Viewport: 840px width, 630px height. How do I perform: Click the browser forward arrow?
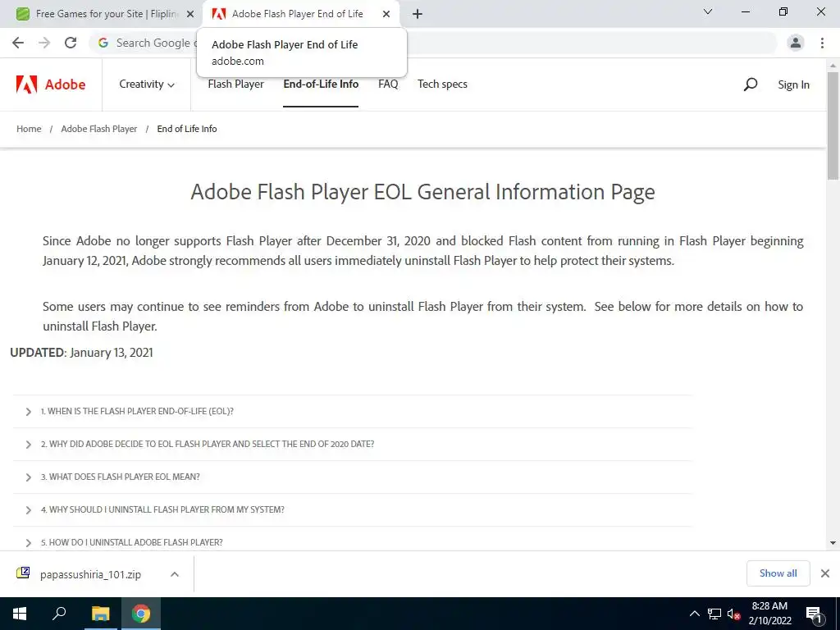[44, 43]
